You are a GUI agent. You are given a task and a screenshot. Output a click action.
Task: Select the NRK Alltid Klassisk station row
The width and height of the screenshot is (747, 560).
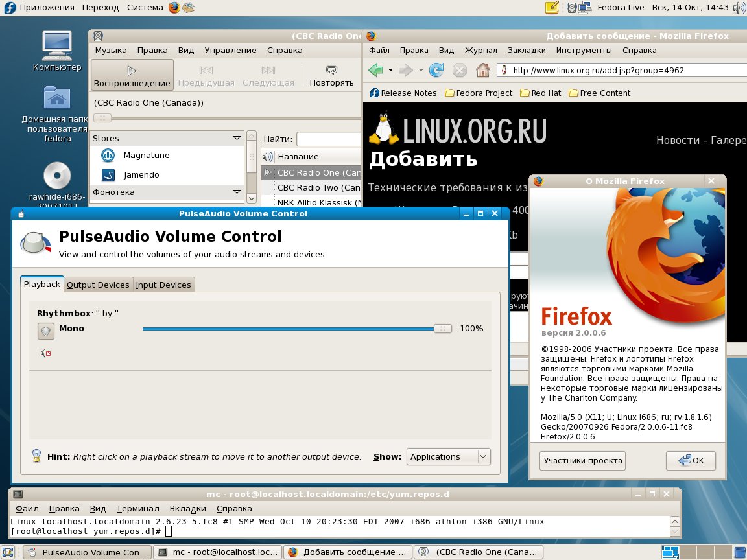(x=311, y=202)
